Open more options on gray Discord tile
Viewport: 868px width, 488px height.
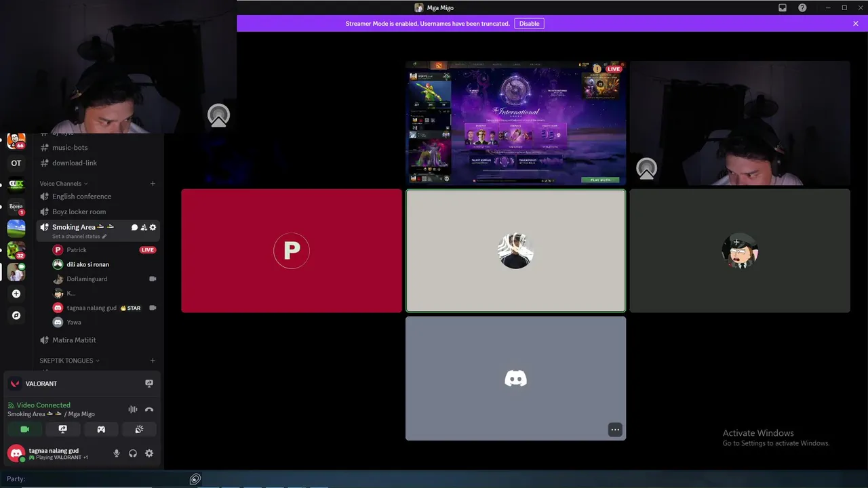615,429
